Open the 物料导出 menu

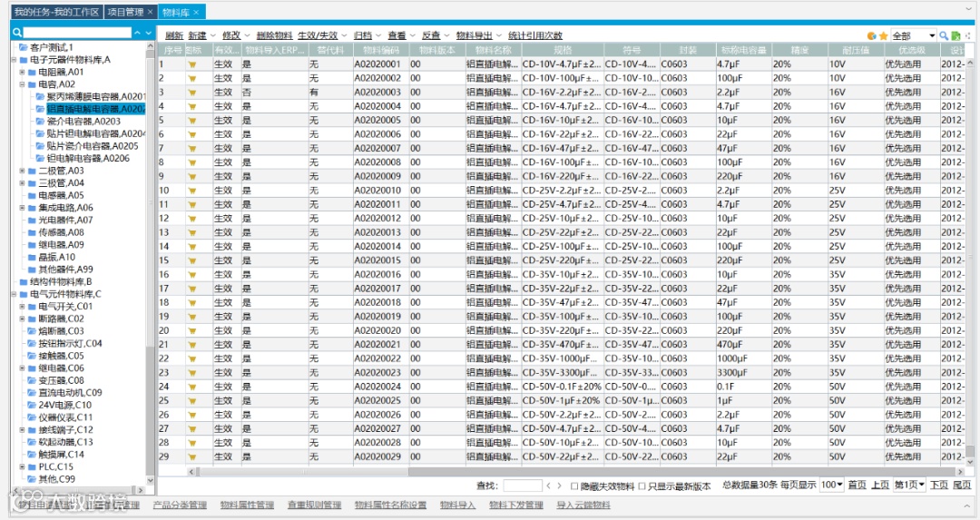[x=475, y=35]
